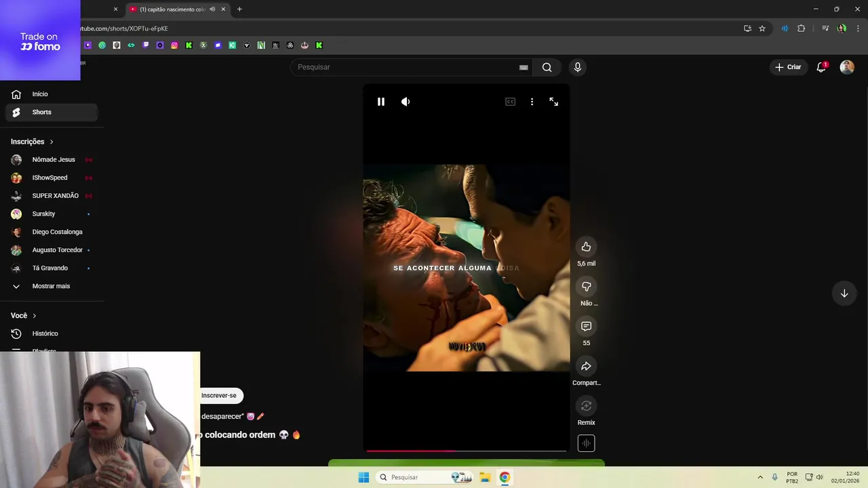Open the Chrome profile avatar

[x=842, y=28]
